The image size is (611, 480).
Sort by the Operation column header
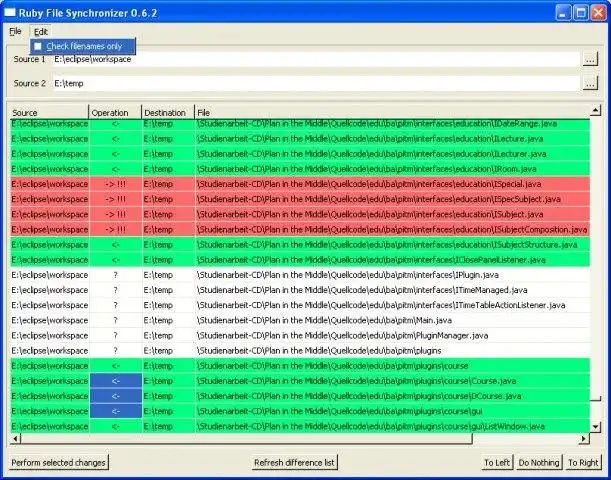tap(115, 113)
